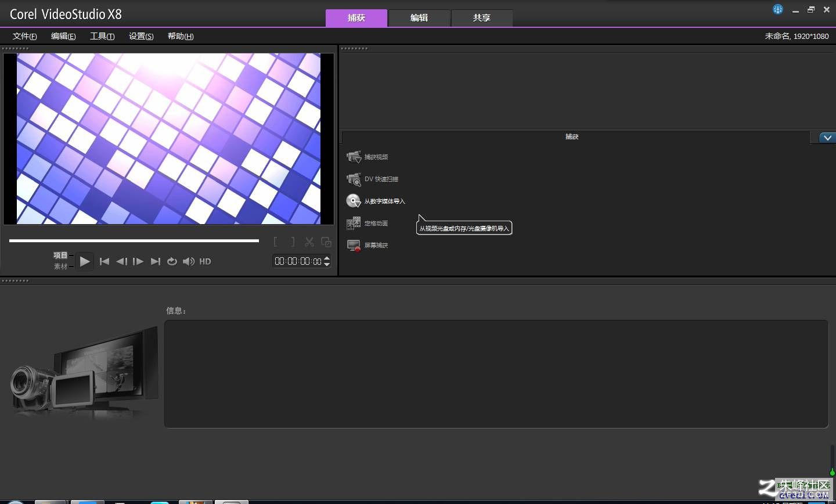Jump to start with the Home button
The image size is (836, 504).
point(105,261)
